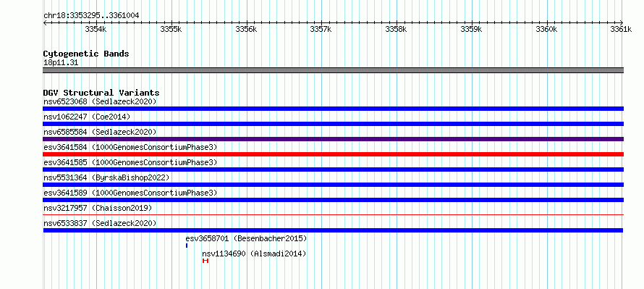Click the Cytogenetic Bands track title
644x289 pixels.
86,54
